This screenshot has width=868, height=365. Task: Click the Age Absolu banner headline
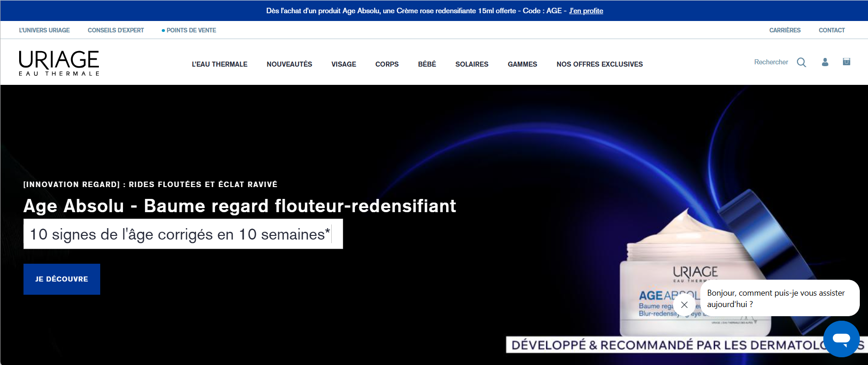240,206
